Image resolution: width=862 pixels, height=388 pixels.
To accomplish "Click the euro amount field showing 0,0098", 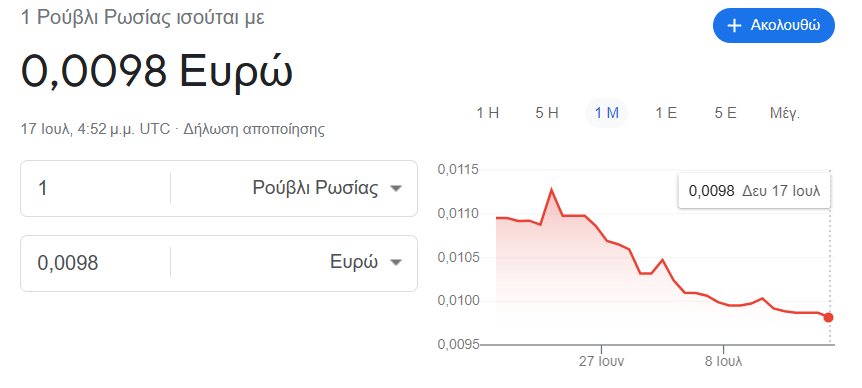I will click(x=96, y=263).
